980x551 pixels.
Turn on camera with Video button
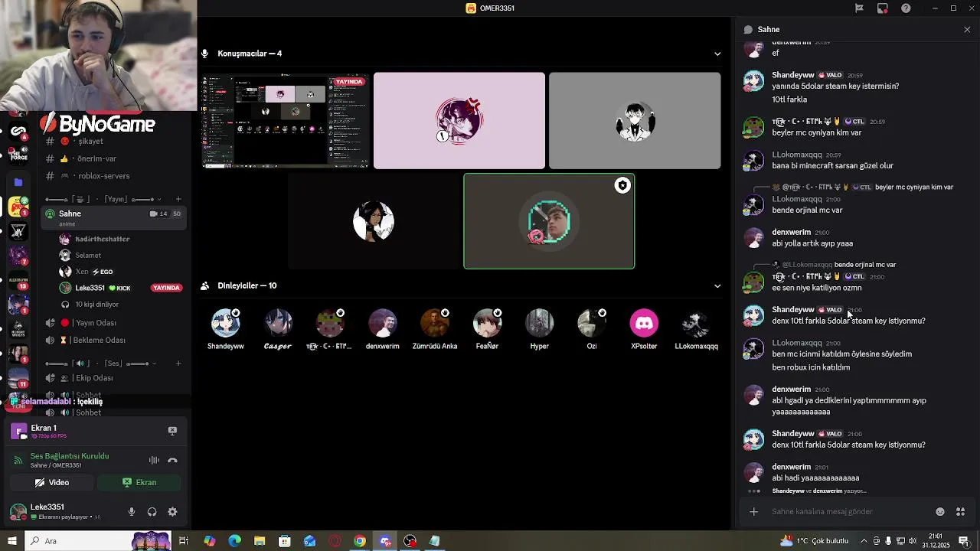52,483
